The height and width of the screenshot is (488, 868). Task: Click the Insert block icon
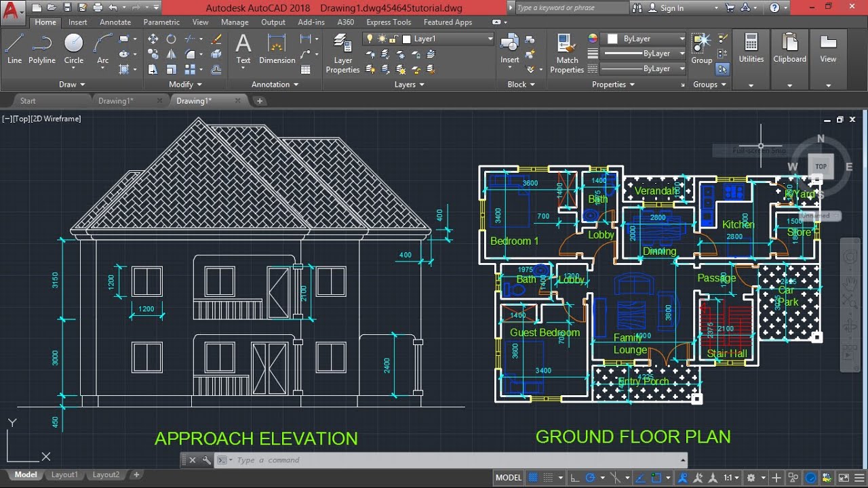click(510, 48)
